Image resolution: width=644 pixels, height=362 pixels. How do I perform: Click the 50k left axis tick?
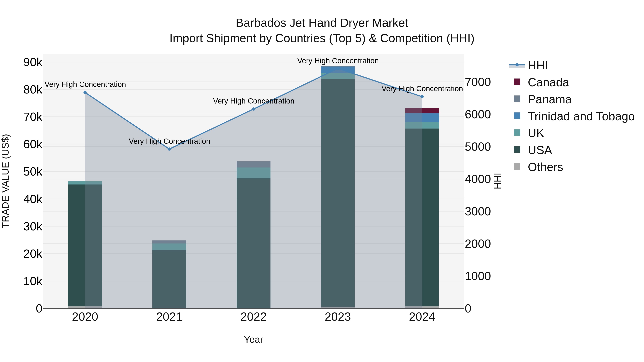pyautogui.click(x=33, y=172)
